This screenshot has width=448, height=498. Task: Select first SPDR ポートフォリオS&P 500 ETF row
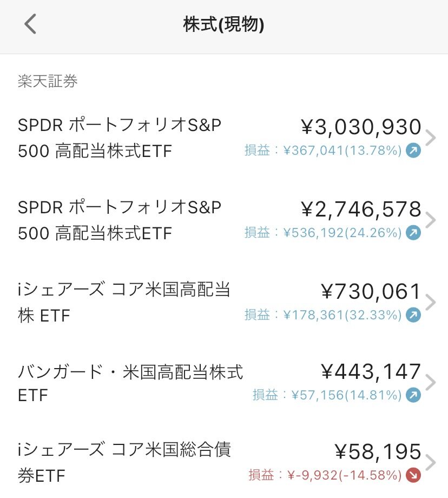tap(224, 138)
